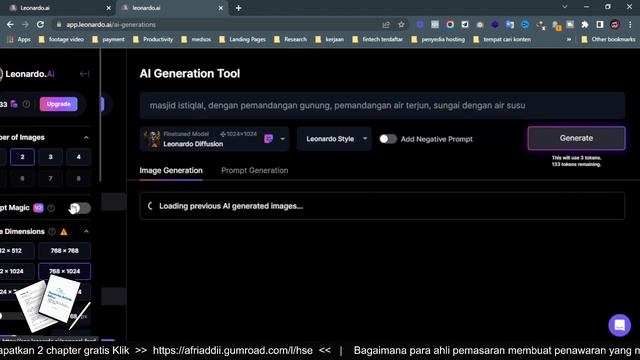Open Other bookmarks folder
The width and height of the screenshot is (640, 360).
point(609,39)
